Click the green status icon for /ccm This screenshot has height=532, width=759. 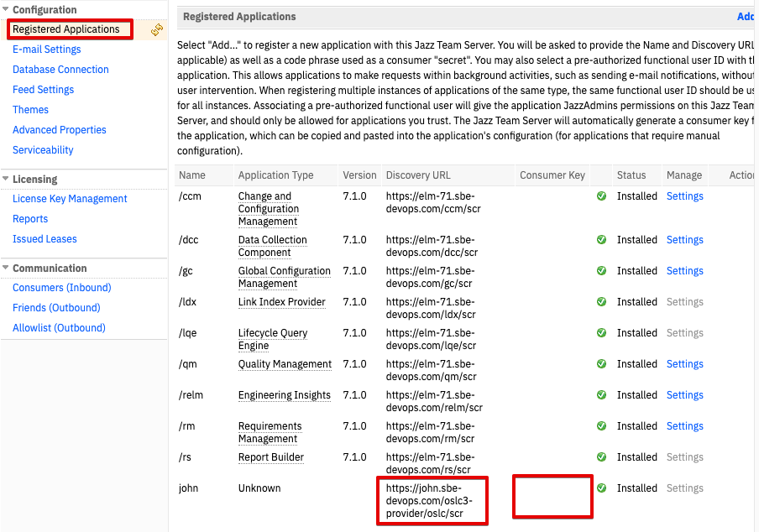point(601,196)
